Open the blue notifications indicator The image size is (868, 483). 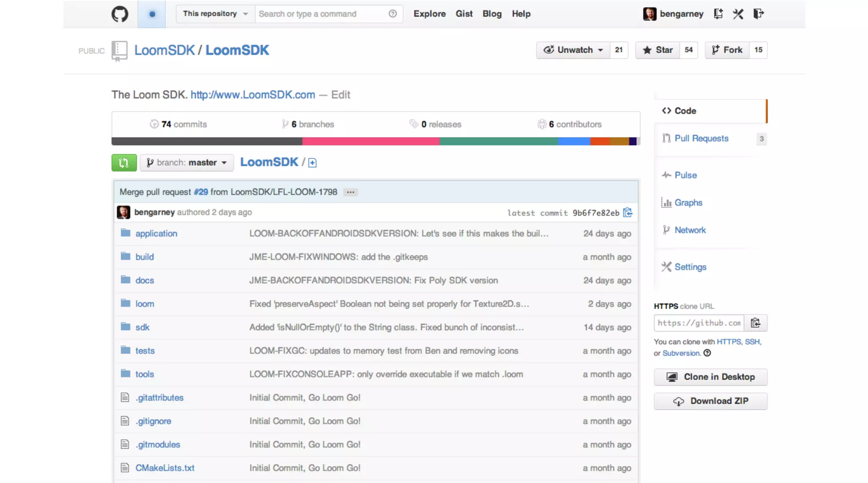tap(152, 14)
